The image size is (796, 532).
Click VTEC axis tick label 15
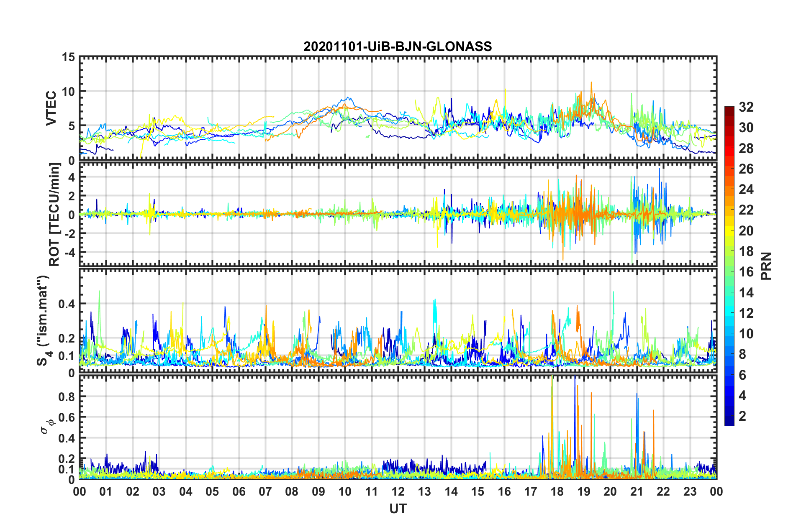68,57
